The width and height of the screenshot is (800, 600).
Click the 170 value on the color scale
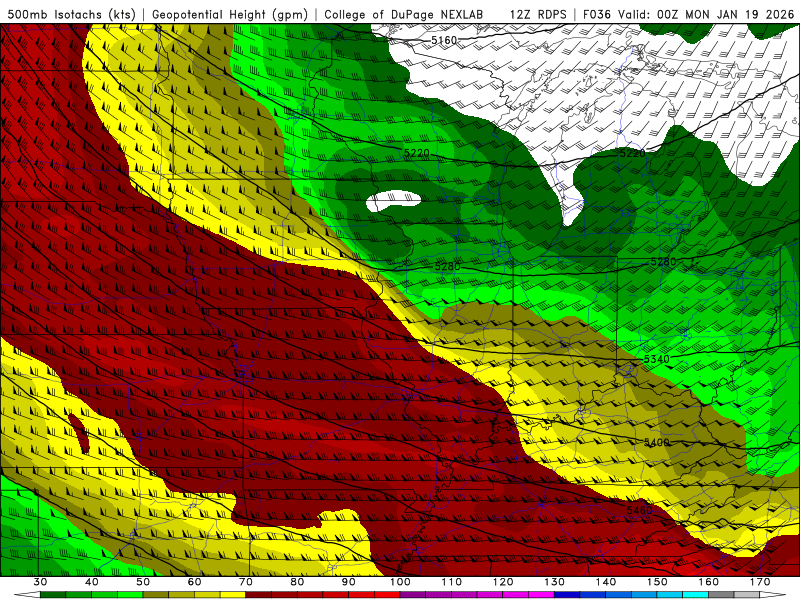click(x=760, y=582)
